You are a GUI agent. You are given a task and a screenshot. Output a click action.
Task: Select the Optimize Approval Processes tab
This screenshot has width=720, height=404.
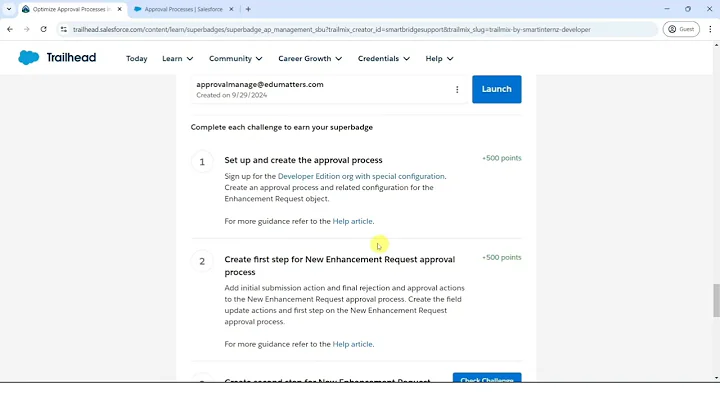[72, 9]
